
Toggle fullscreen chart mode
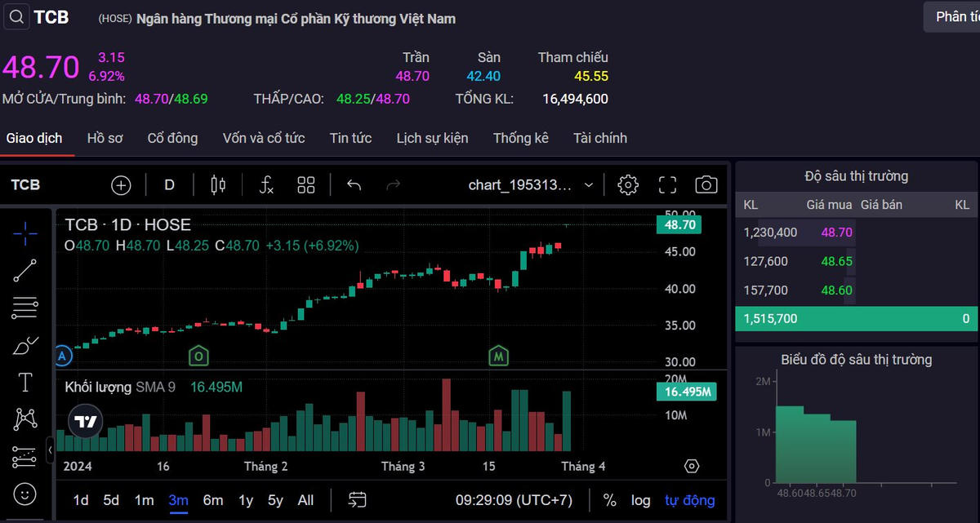667,185
